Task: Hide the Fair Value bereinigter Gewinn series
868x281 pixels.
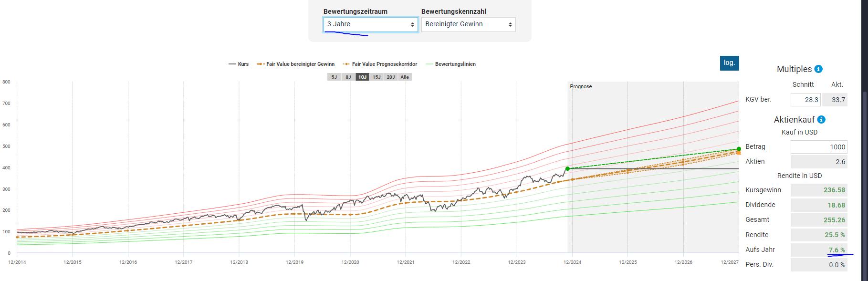Action: pyautogui.click(x=296, y=64)
